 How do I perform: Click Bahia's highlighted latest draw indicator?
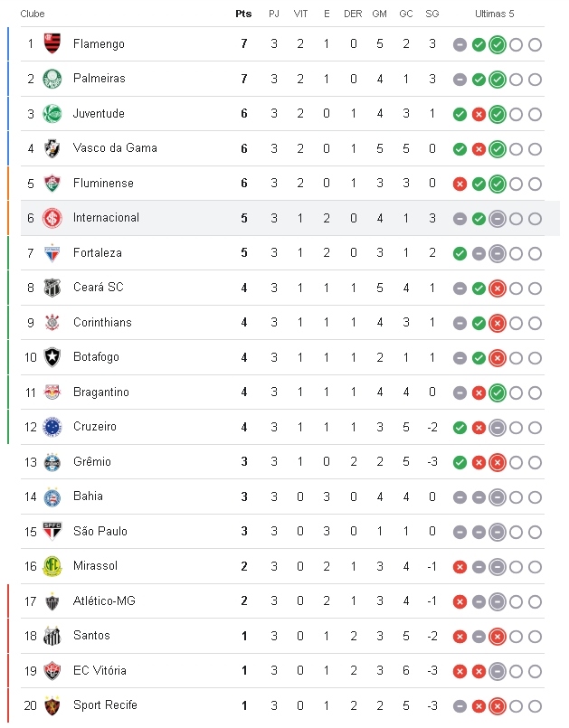coord(498,497)
